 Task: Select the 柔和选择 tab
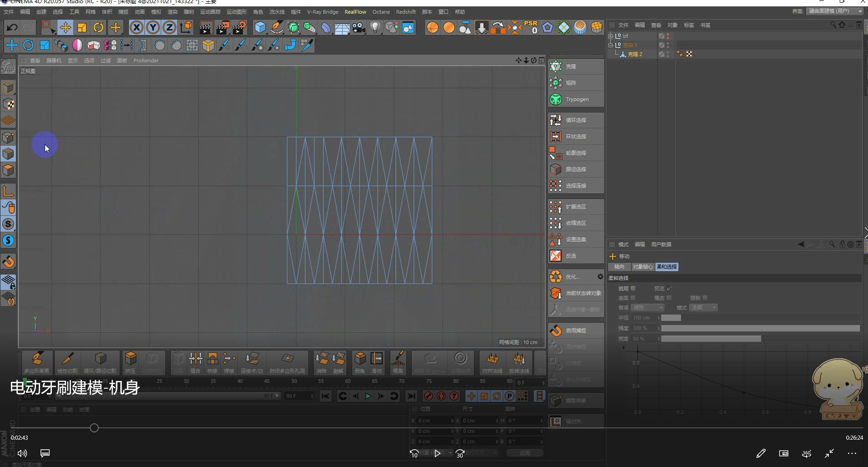667,267
